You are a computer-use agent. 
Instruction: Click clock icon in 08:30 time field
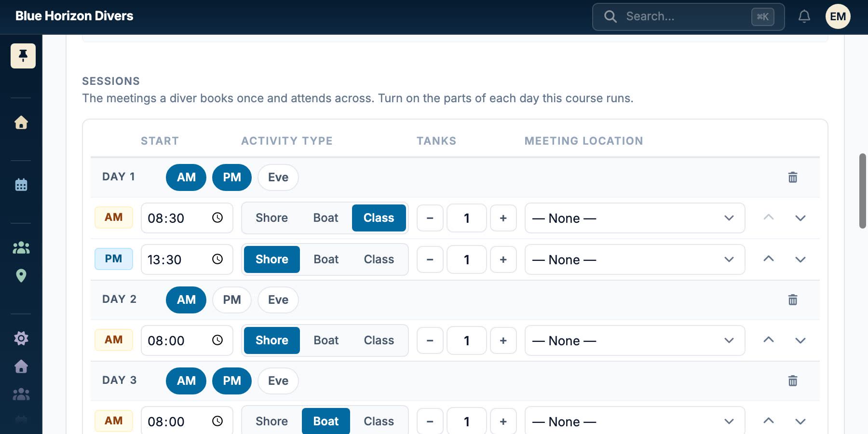pyautogui.click(x=217, y=218)
